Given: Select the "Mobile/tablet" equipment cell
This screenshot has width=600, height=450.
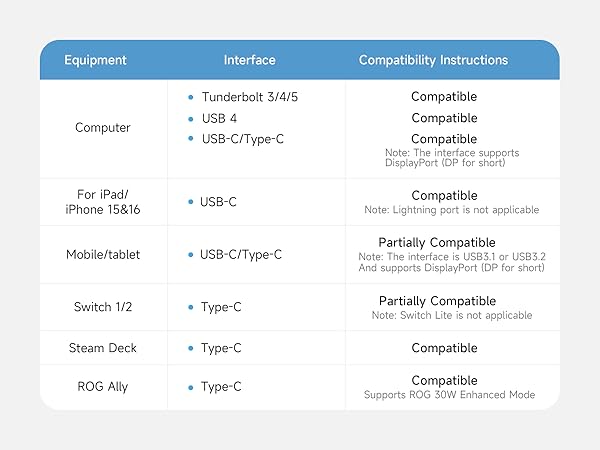Looking at the screenshot, I should coord(104,255).
